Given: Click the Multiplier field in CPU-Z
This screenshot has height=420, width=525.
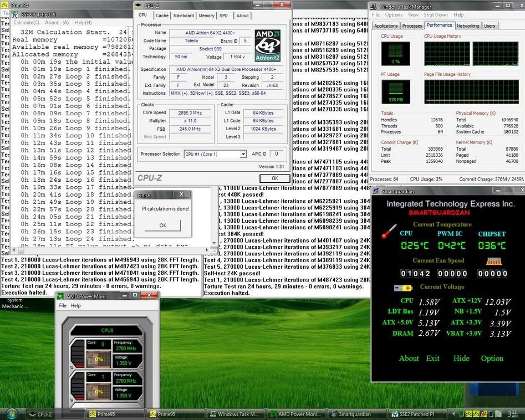Looking at the screenshot, I should 190,121.
